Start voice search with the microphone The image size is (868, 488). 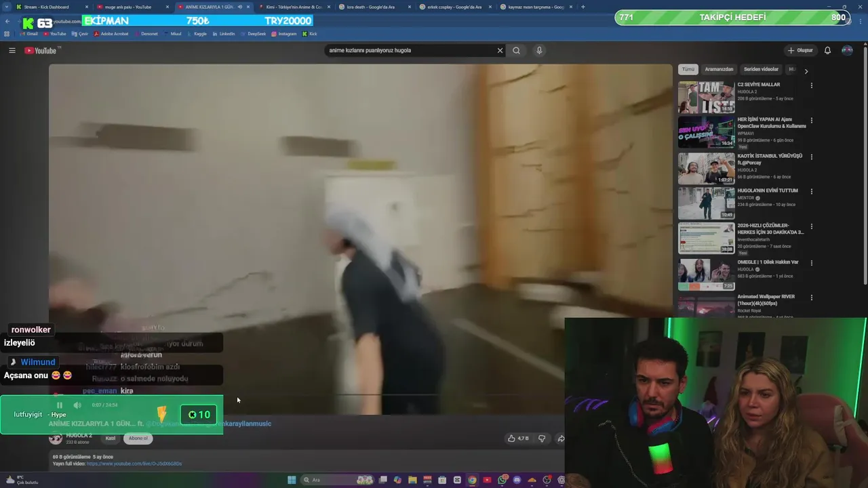click(539, 50)
